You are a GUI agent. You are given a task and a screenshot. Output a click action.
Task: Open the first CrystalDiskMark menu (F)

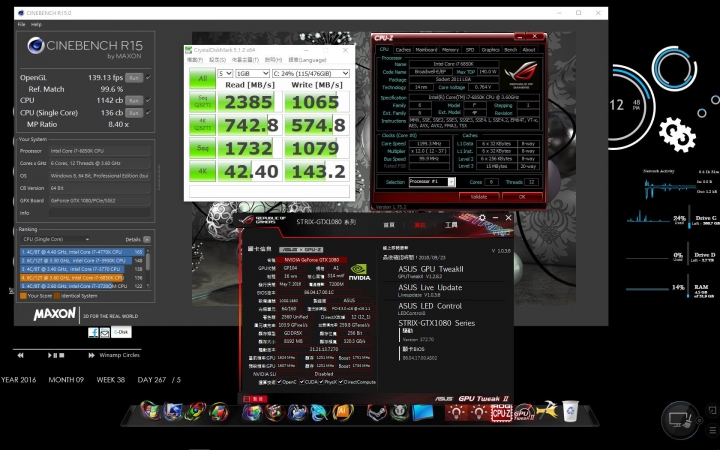[194, 60]
